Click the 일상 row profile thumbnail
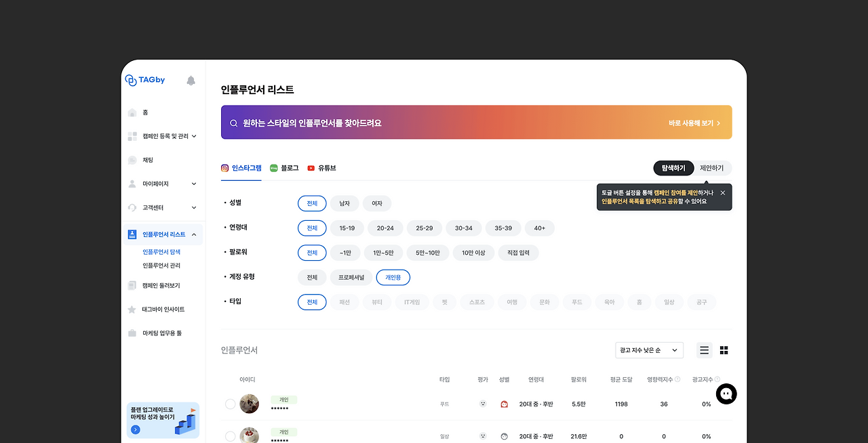868x443 pixels. click(250, 436)
